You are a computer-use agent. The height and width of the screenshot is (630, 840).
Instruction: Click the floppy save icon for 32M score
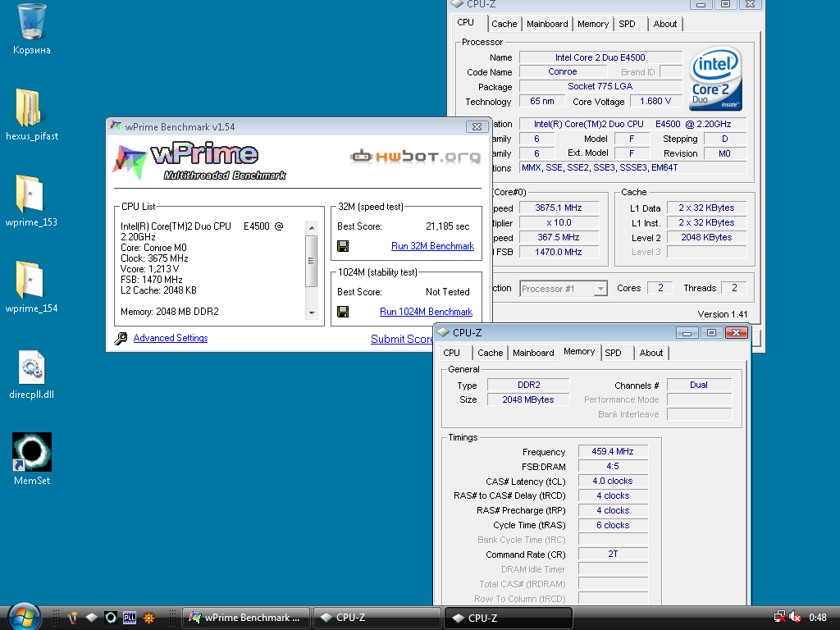coord(343,246)
